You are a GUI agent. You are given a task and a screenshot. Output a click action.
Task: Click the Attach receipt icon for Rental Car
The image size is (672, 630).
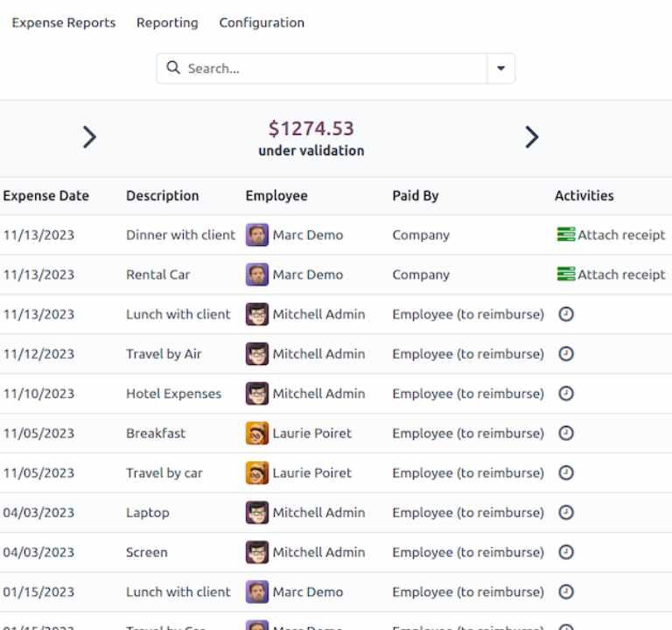pos(566,275)
